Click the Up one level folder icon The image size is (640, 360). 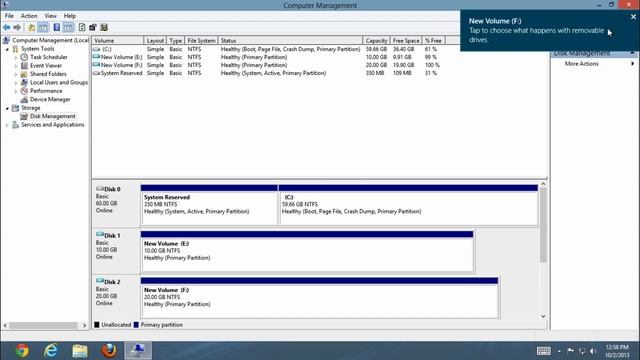click(31, 28)
